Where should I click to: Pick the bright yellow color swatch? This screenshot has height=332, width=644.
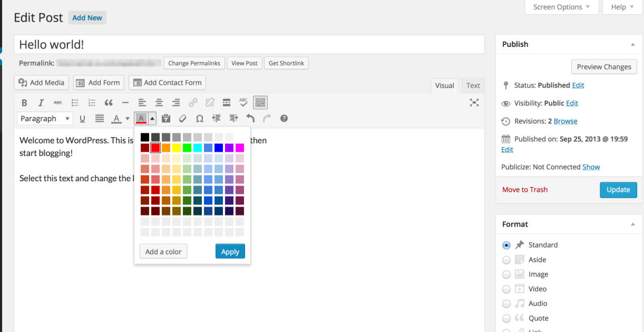177,148
